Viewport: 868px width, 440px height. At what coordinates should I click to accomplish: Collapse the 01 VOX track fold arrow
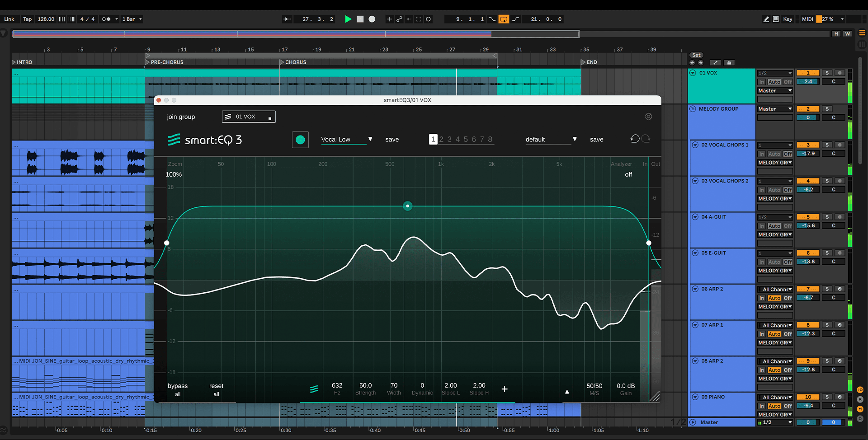point(693,73)
